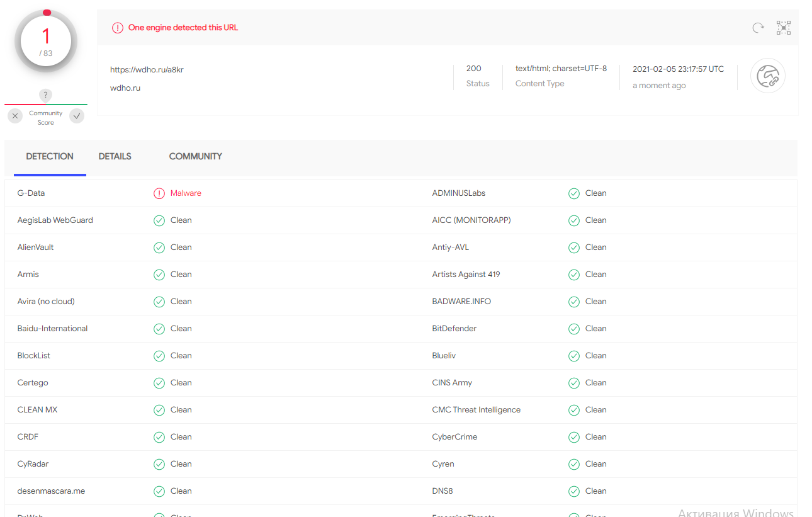
Task: Click the 'a moment ago' text
Action: click(659, 86)
